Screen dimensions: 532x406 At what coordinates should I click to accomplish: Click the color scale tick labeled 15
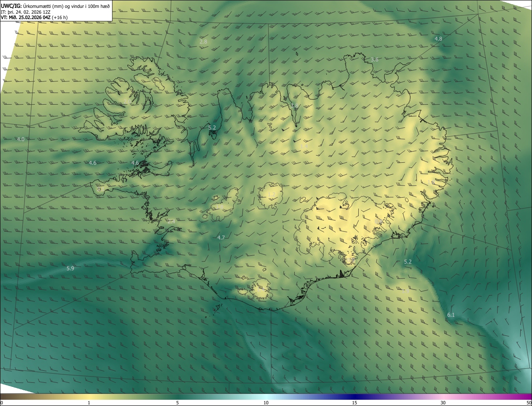point(355,403)
